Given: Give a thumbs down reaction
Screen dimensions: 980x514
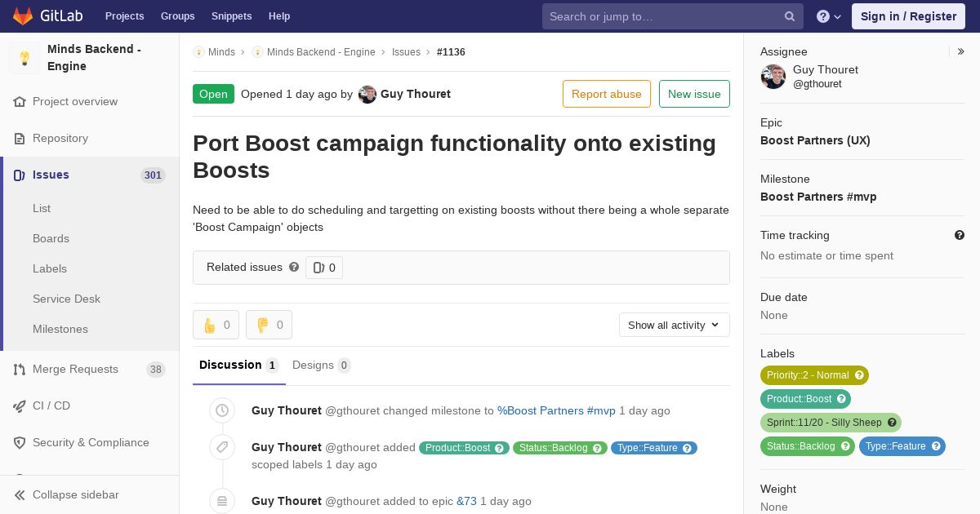Looking at the screenshot, I should click(x=269, y=325).
